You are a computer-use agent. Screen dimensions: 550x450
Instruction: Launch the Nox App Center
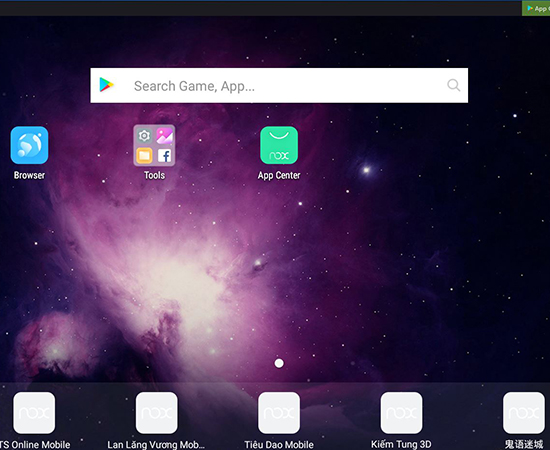279,145
